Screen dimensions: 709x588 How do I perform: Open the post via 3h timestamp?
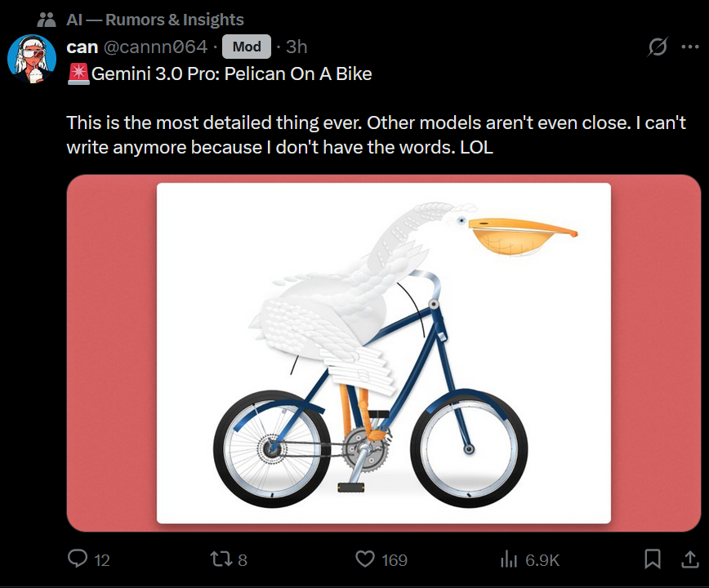pos(297,47)
